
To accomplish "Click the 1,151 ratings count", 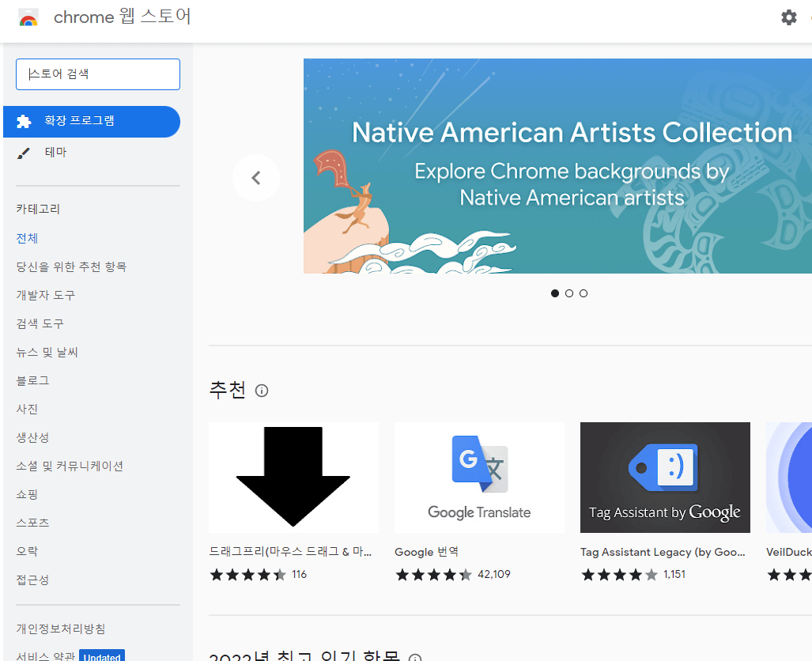I will (674, 575).
